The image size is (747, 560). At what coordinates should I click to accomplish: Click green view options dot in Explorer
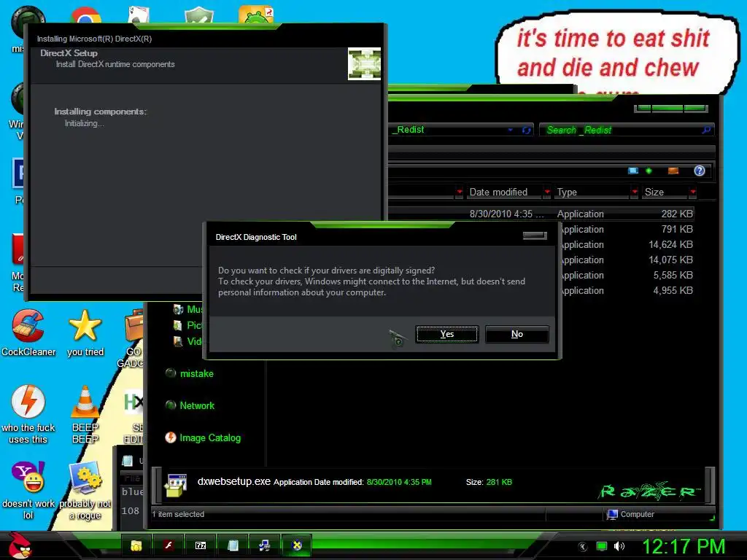pos(649,171)
